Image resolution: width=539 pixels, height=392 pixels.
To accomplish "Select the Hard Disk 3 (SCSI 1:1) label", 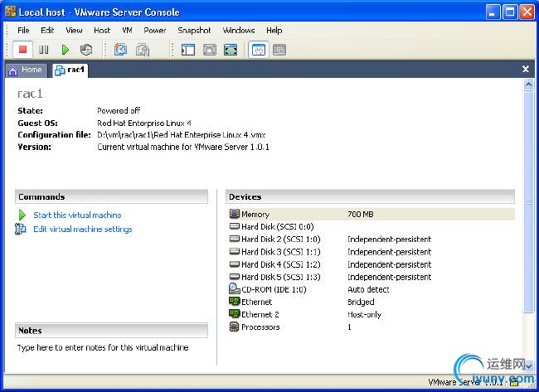I will (280, 252).
